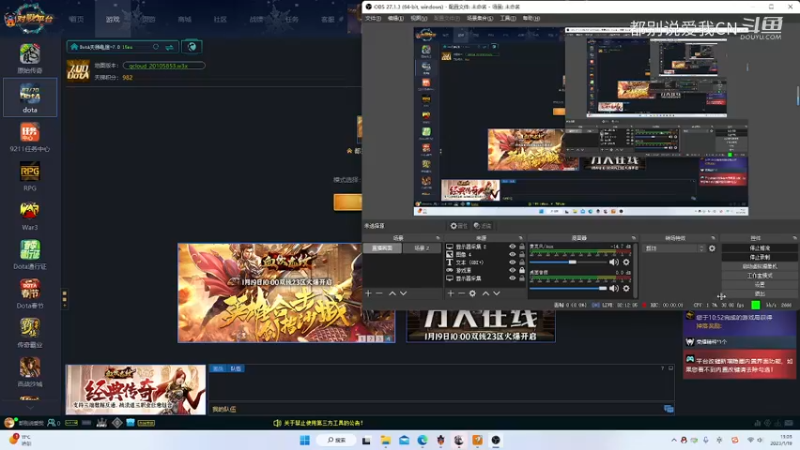The height and width of the screenshot is (450, 800).
Task: Hide the 显示器采集 2 source with its eye icon
Action: [512, 246]
